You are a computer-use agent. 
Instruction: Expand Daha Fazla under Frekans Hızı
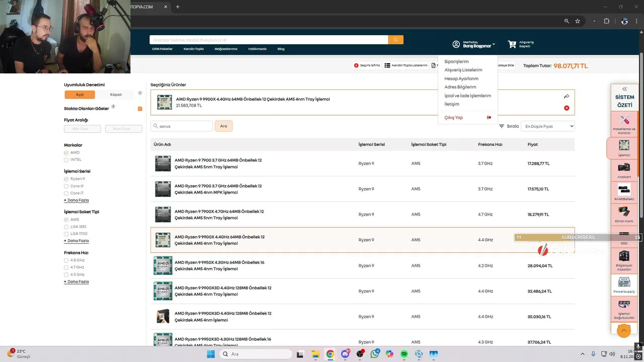click(76, 282)
